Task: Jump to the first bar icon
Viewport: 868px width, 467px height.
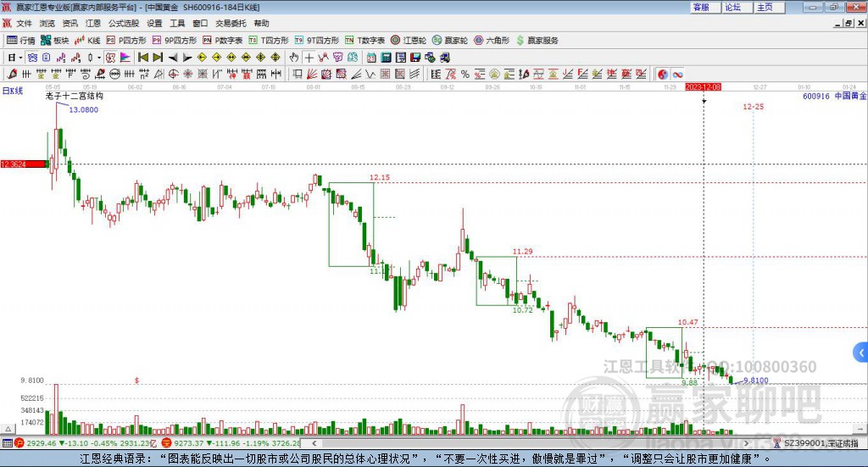Action: click(x=142, y=58)
